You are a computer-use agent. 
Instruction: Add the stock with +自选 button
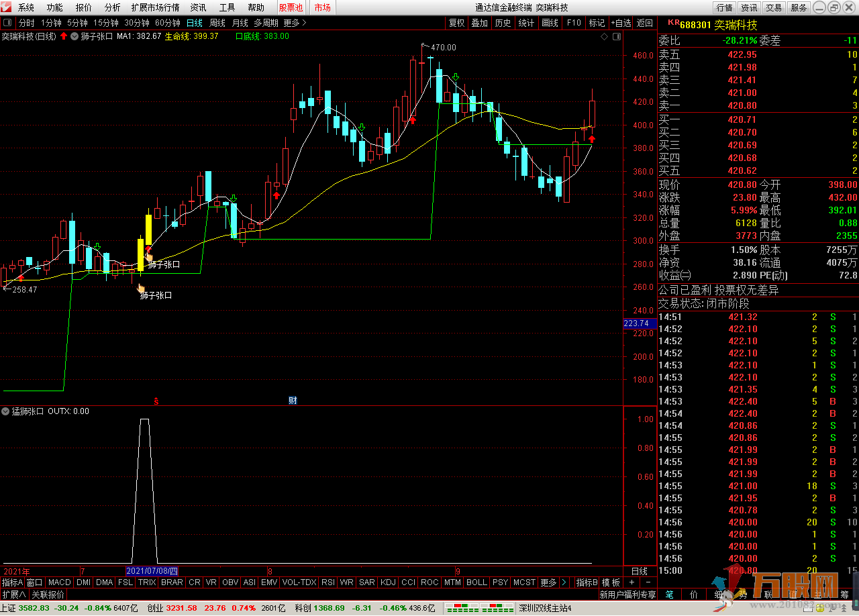(x=621, y=23)
